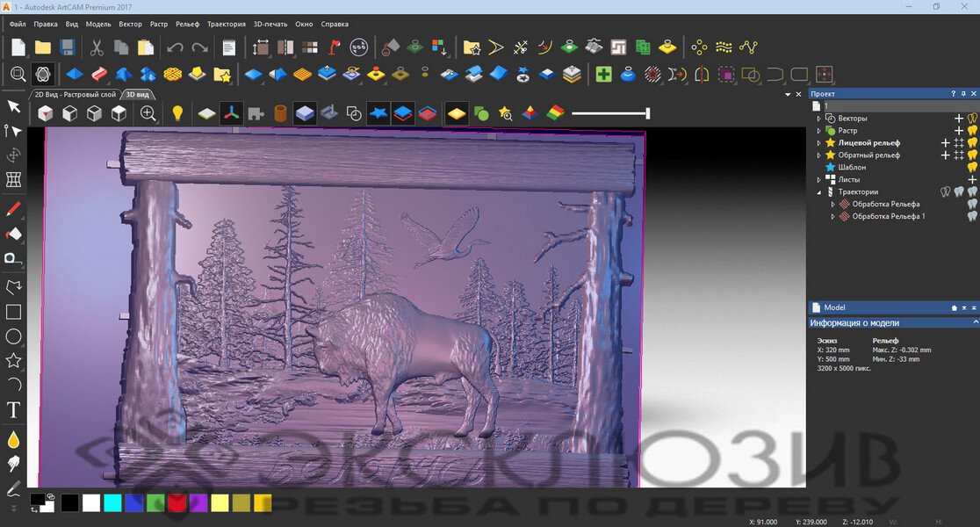Open the Рельеф menu
The width and height of the screenshot is (980, 527).
coord(187,24)
